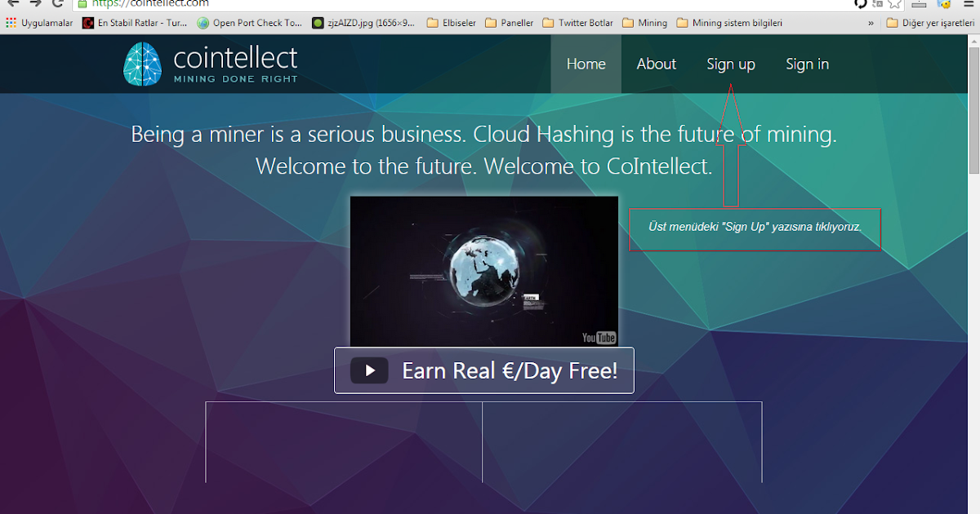Open the En Stabil Ratlar bookmark

tap(136, 23)
